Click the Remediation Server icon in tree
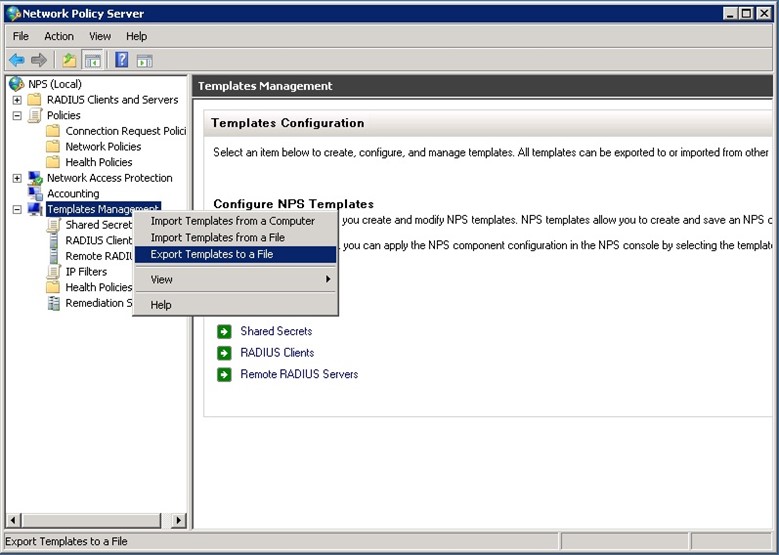Image resolution: width=779 pixels, height=555 pixels. pyautogui.click(x=54, y=303)
